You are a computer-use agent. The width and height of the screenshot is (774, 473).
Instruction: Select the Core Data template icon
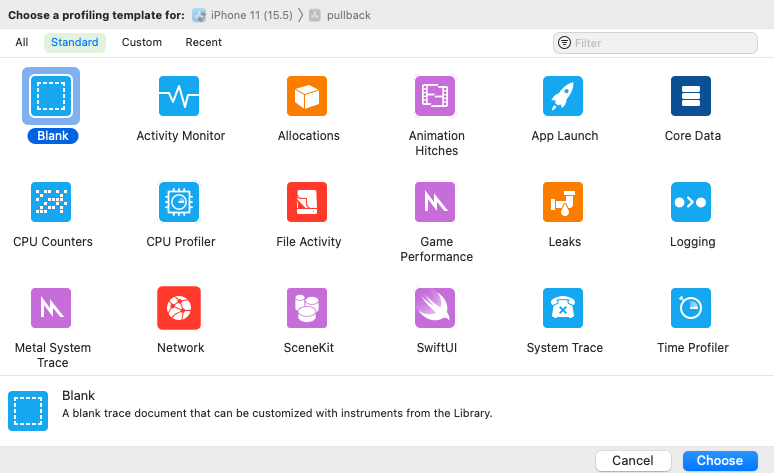click(x=691, y=96)
